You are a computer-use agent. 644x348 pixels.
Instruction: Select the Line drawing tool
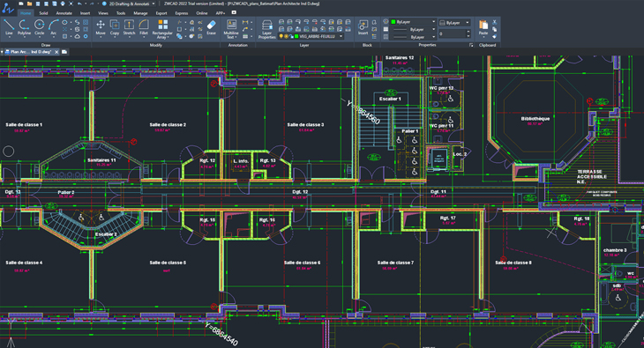9,27
